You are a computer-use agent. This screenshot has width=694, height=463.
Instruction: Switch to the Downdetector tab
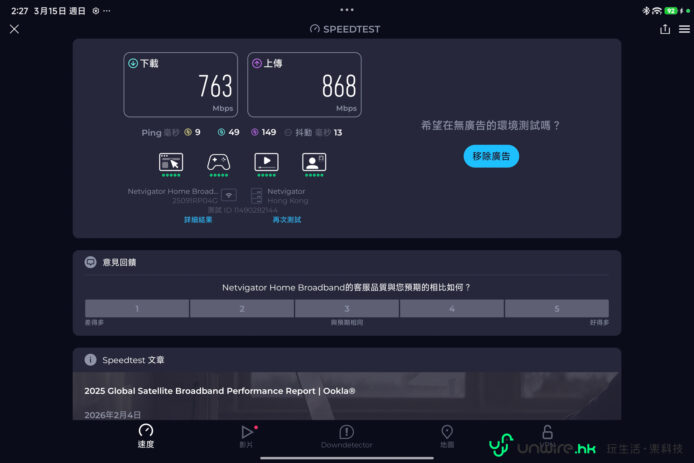pos(346,436)
